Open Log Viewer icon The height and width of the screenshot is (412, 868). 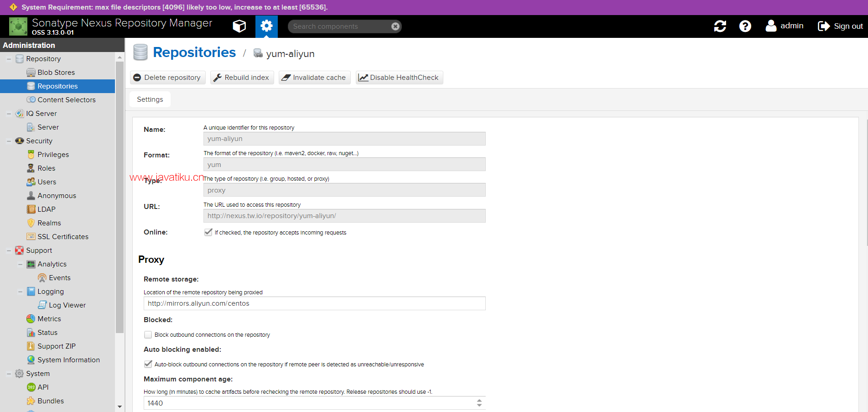(x=42, y=305)
